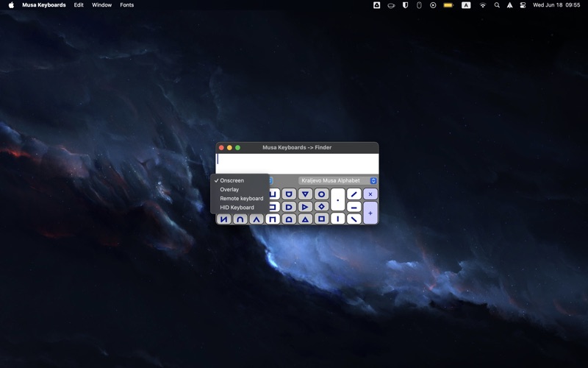Tap the backslash stroke key
588x368 pixels.
pos(354,219)
